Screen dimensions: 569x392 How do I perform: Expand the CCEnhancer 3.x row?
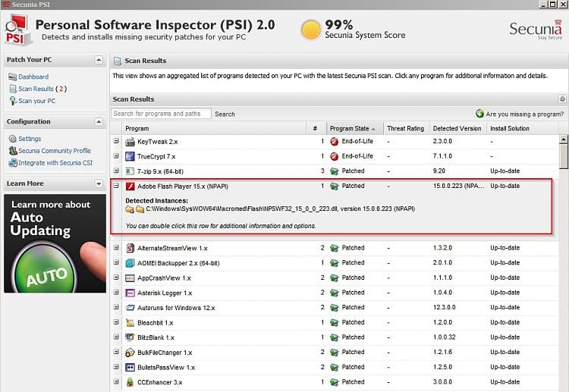(x=116, y=381)
